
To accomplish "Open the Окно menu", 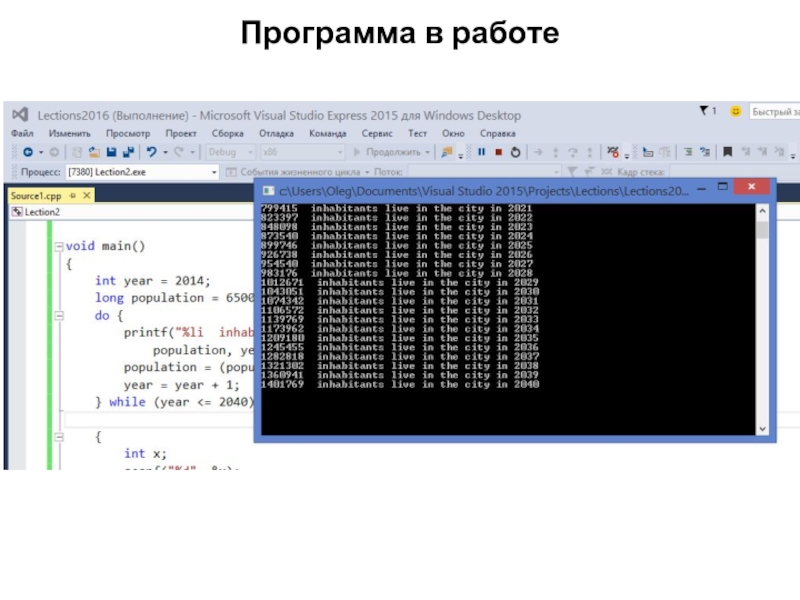I will click(453, 134).
